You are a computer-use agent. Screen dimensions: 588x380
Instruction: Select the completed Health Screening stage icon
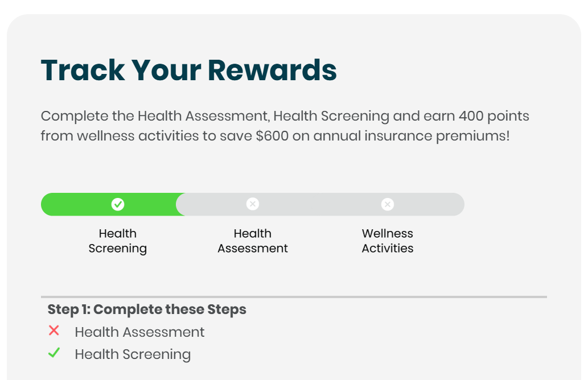(x=118, y=204)
